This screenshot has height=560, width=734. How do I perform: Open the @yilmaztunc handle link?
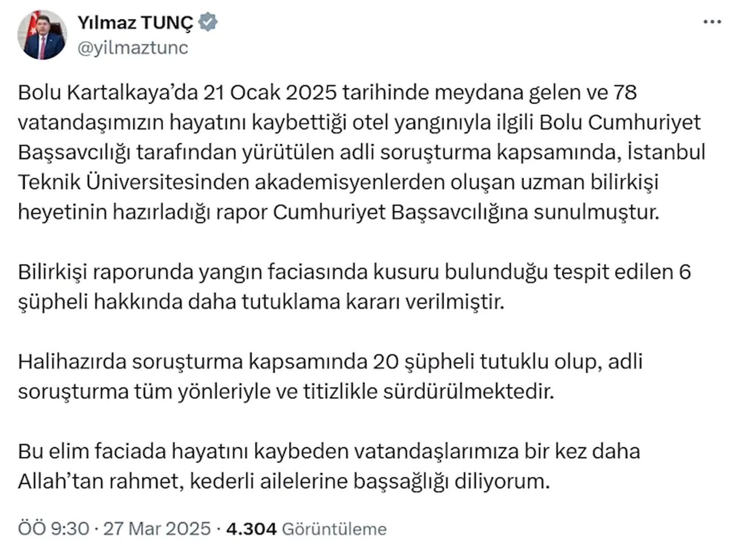tap(132, 48)
